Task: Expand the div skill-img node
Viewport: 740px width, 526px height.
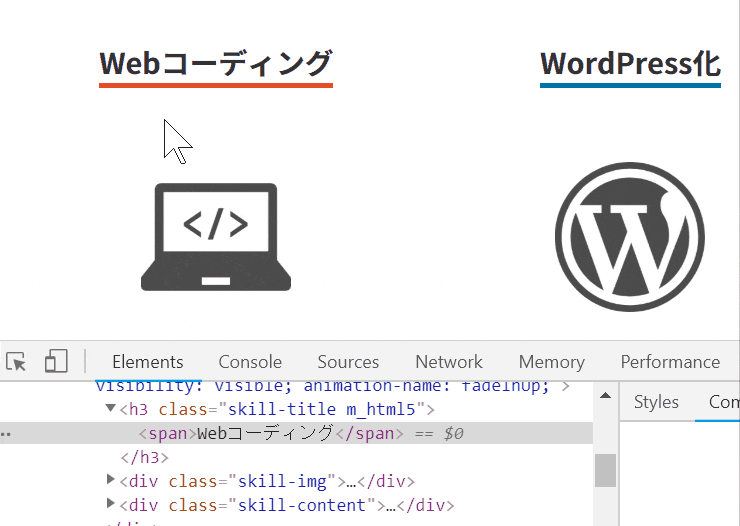Action: click(x=110, y=481)
